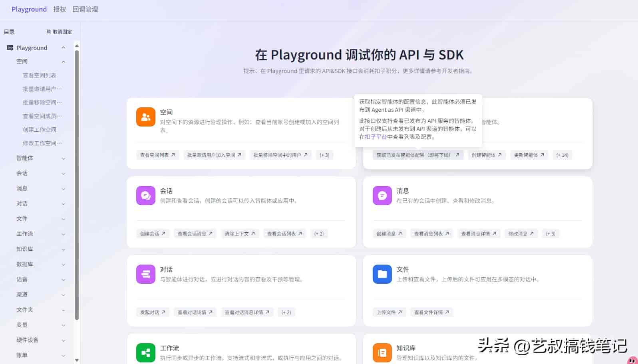Open the 查看消息详情 chip
Viewport: 638px width, 364px height.
(479, 233)
